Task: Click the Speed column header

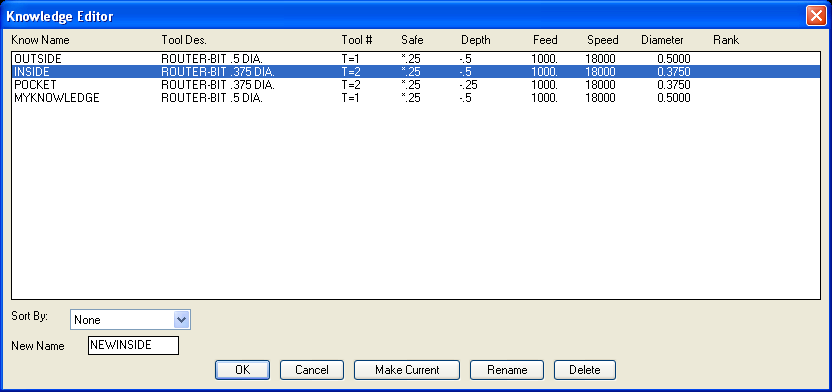Action: click(603, 40)
